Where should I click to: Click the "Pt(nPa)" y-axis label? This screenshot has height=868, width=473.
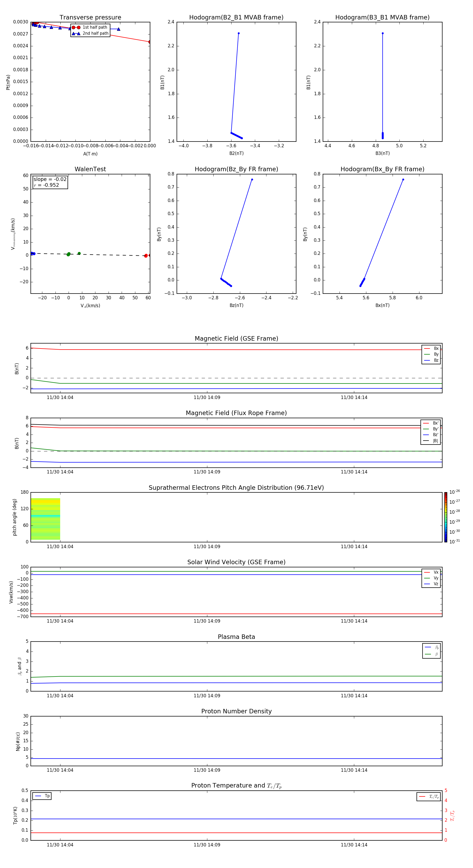tap(8, 82)
